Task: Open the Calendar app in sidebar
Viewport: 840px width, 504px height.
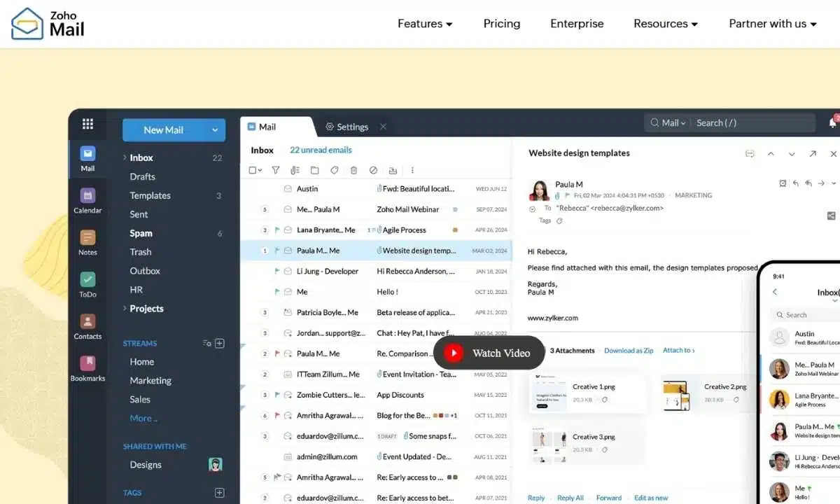Action: [x=87, y=201]
